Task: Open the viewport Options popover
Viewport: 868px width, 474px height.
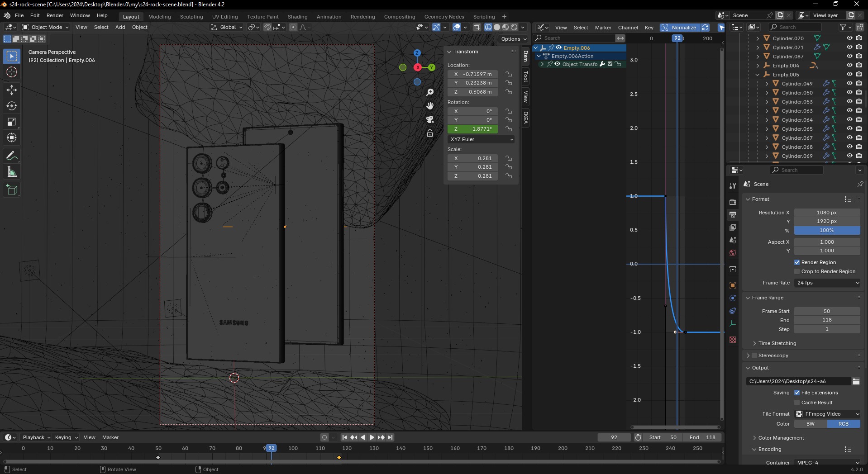Action: (x=514, y=39)
